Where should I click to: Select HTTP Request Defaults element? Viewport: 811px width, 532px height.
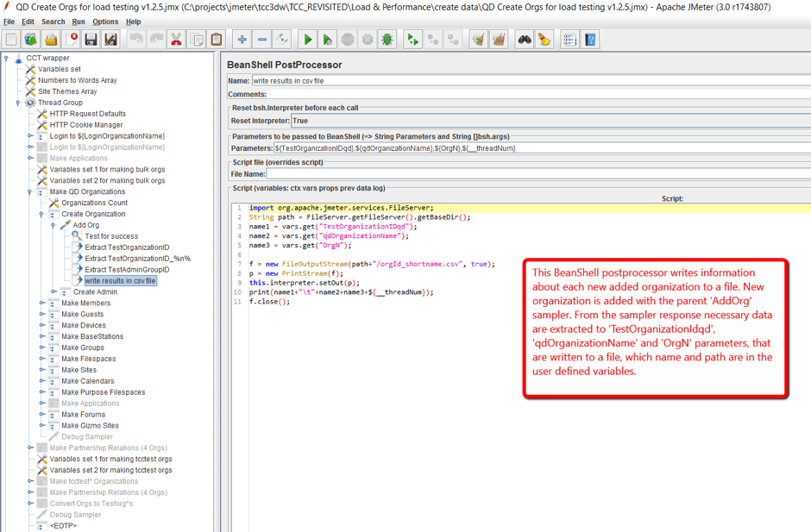click(87, 113)
